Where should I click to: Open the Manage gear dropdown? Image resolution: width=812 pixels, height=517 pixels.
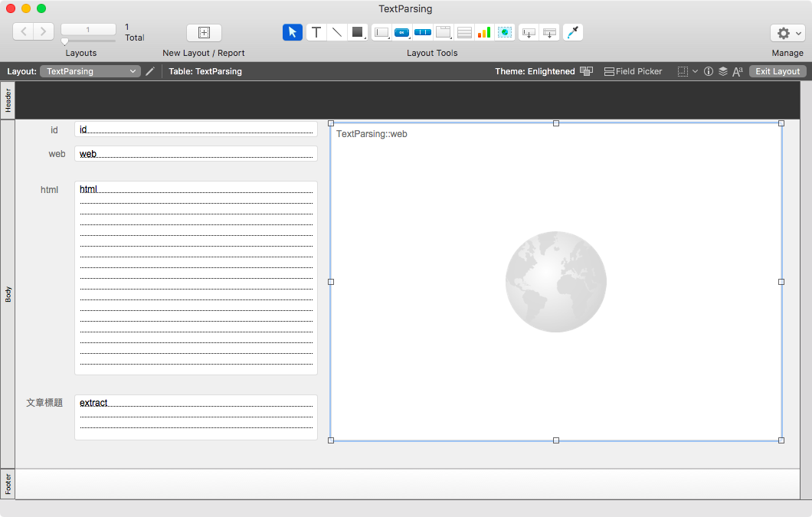click(787, 33)
